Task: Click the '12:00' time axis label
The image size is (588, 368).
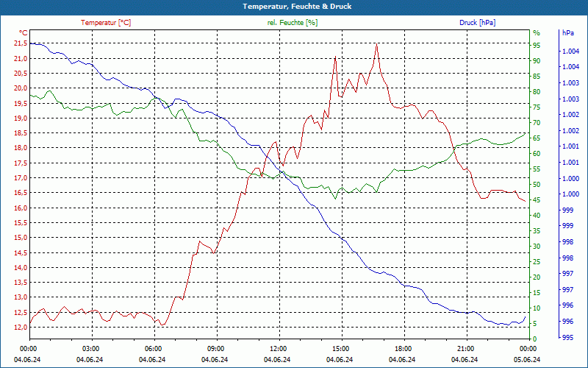Action: click(277, 348)
